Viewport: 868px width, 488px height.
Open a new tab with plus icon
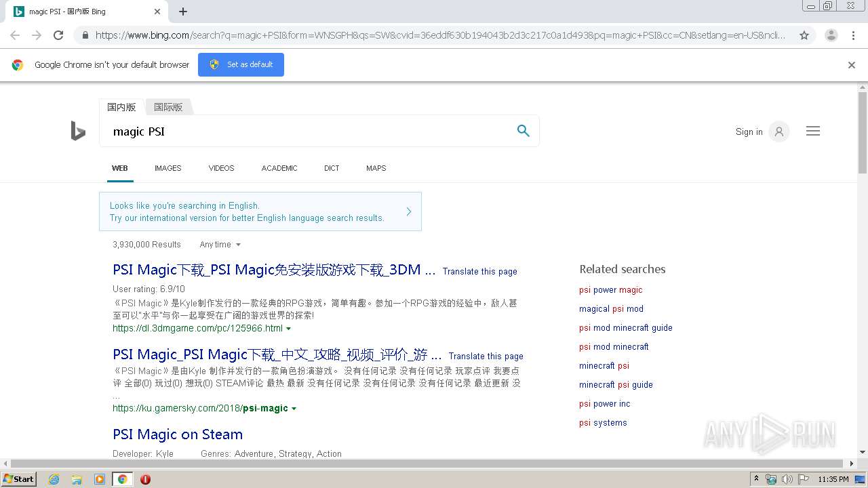183,12
